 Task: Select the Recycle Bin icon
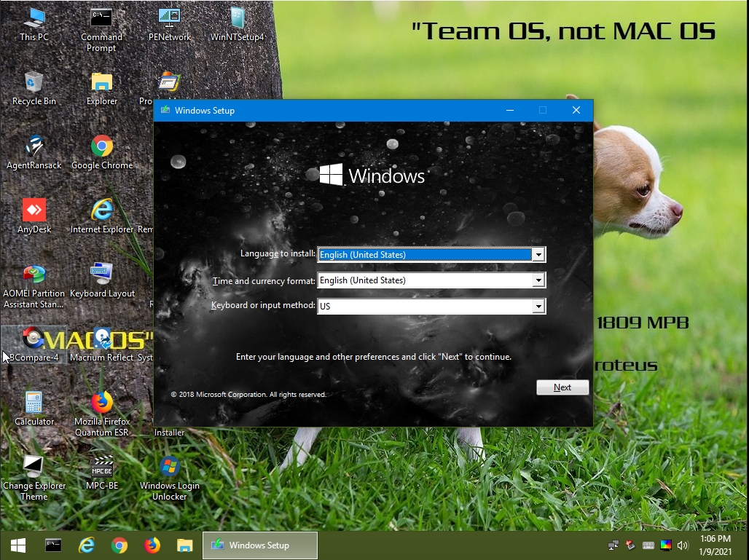[x=34, y=89]
